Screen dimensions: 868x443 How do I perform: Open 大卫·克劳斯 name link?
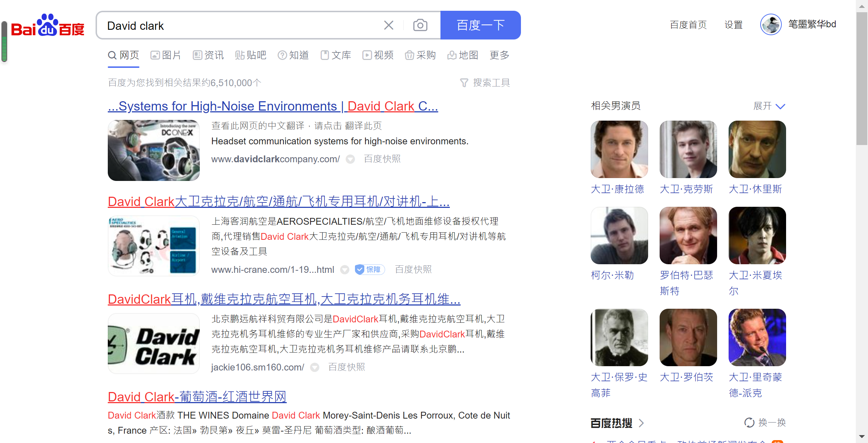pyautogui.click(x=686, y=189)
